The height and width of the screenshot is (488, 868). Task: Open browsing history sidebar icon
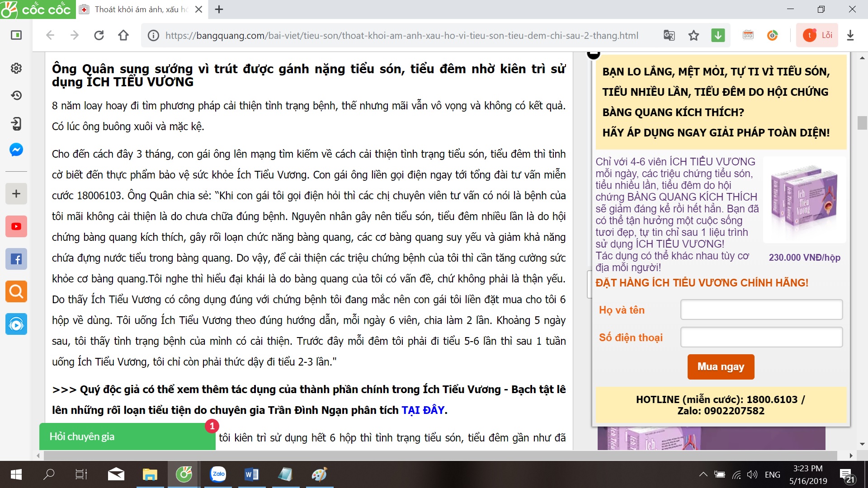pyautogui.click(x=16, y=95)
